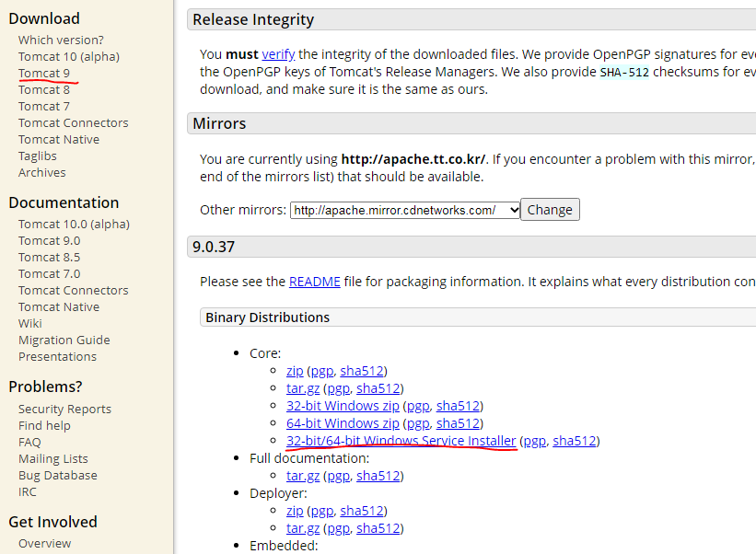Screen dimensions: 756x554
Task: Open pgp for Windows Service Installer
Action: (535, 442)
